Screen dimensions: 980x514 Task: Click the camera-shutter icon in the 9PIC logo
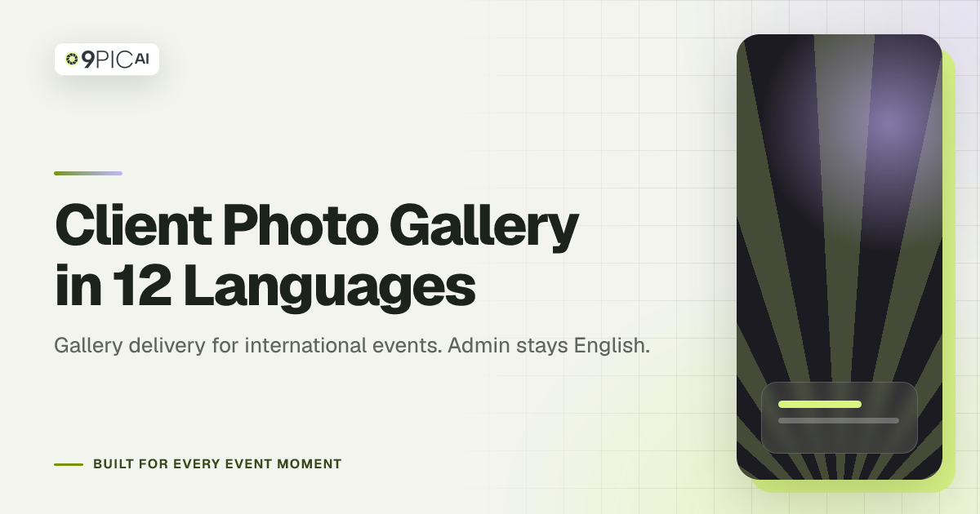pos(72,59)
